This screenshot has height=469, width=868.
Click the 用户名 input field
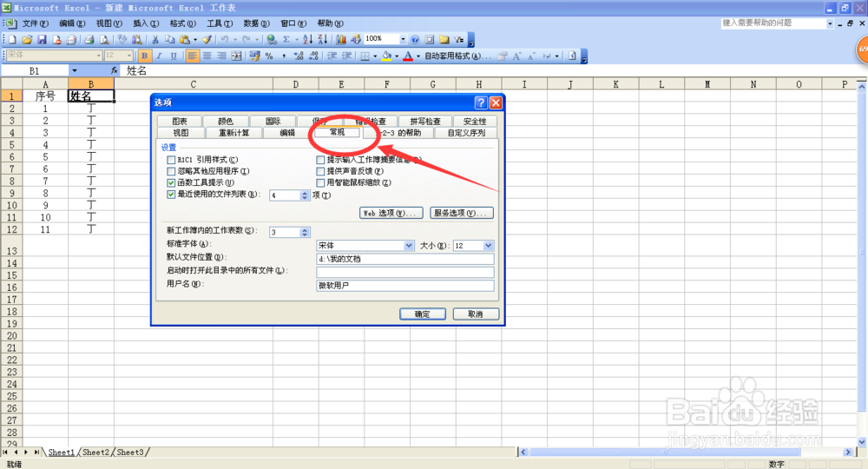(x=405, y=285)
